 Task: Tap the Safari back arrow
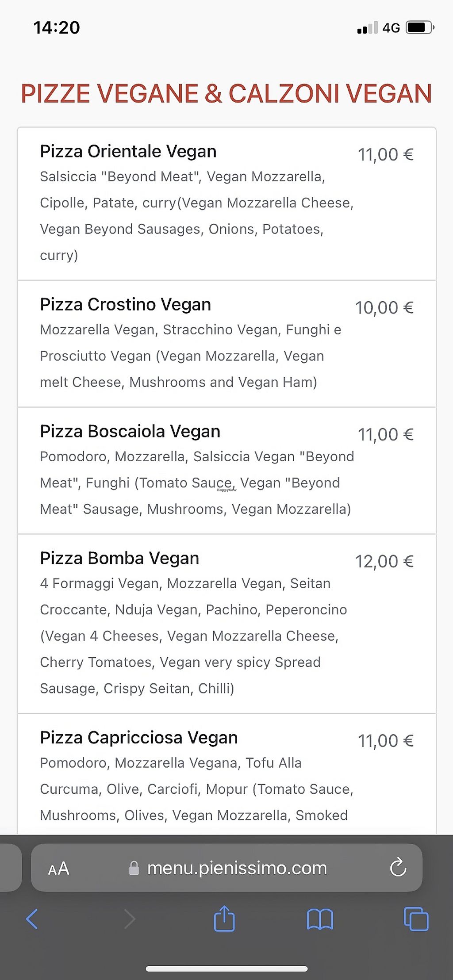[x=32, y=919]
